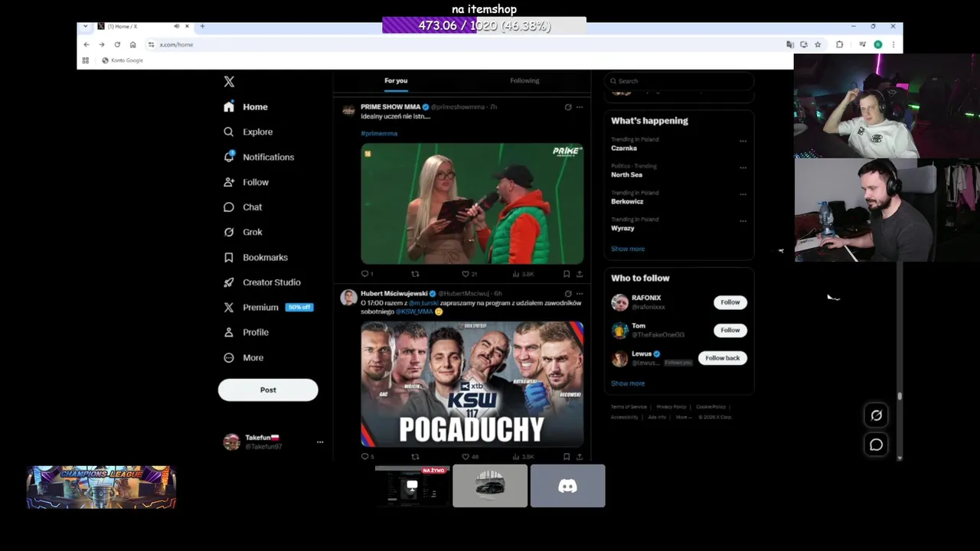Click the X logo in the sidebar
The width and height of the screenshot is (980, 551).
tap(229, 82)
